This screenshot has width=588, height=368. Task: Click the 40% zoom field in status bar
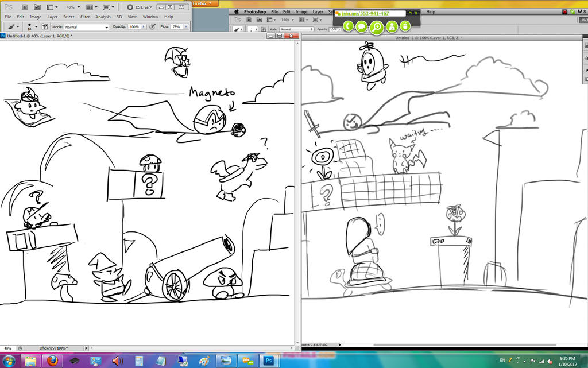pos(8,348)
